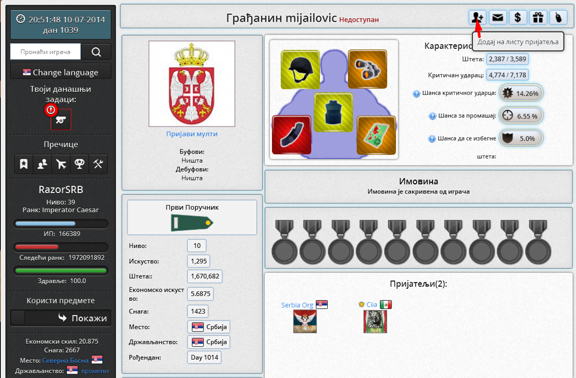Click the blue experience progress bar

click(61, 223)
